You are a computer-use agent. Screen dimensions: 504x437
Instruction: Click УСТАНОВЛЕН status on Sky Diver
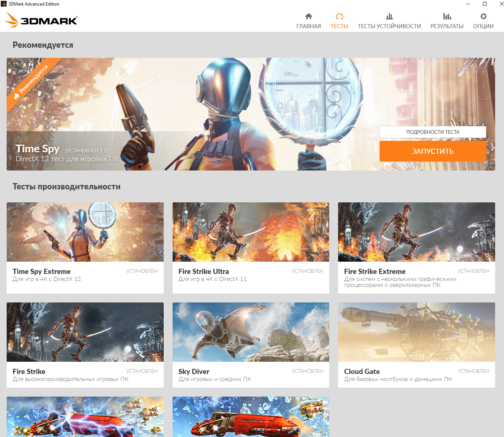(x=307, y=371)
